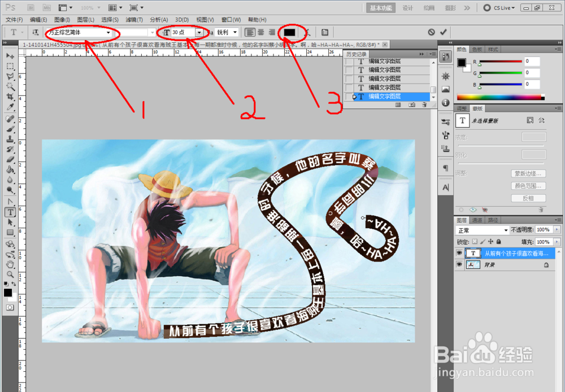This screenshot has height=392, width=565.
Task: Right align the text
Action: tap(272, 32)
